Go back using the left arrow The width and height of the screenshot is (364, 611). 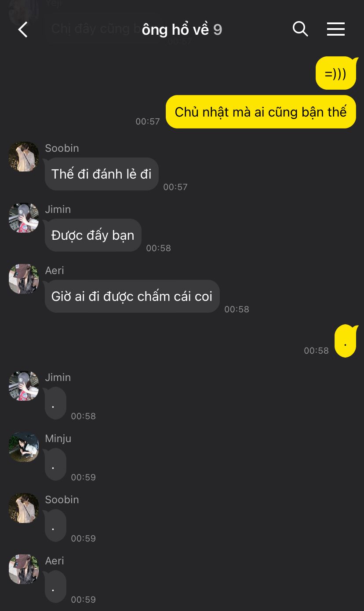(23, 29)
